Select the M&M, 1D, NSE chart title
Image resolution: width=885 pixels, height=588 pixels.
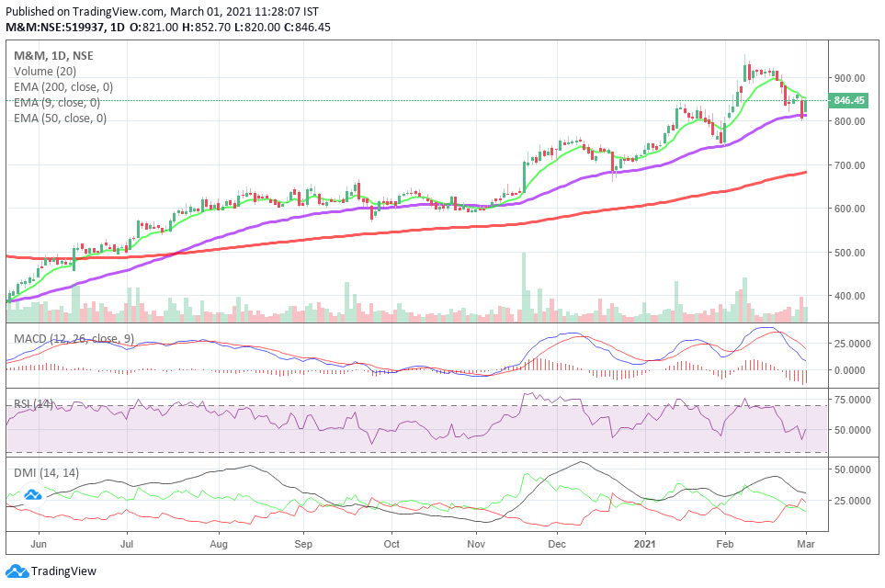[x=53, y=55]
